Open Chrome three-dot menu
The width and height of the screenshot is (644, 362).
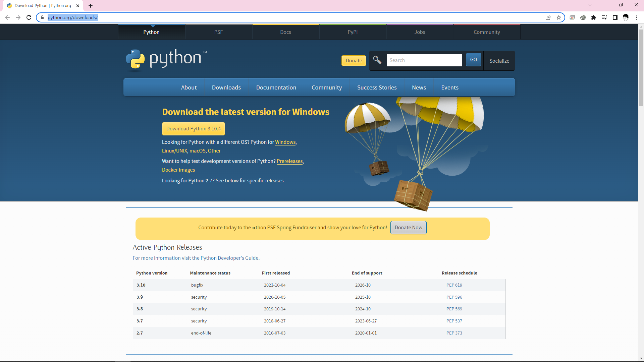click(637, 17)
